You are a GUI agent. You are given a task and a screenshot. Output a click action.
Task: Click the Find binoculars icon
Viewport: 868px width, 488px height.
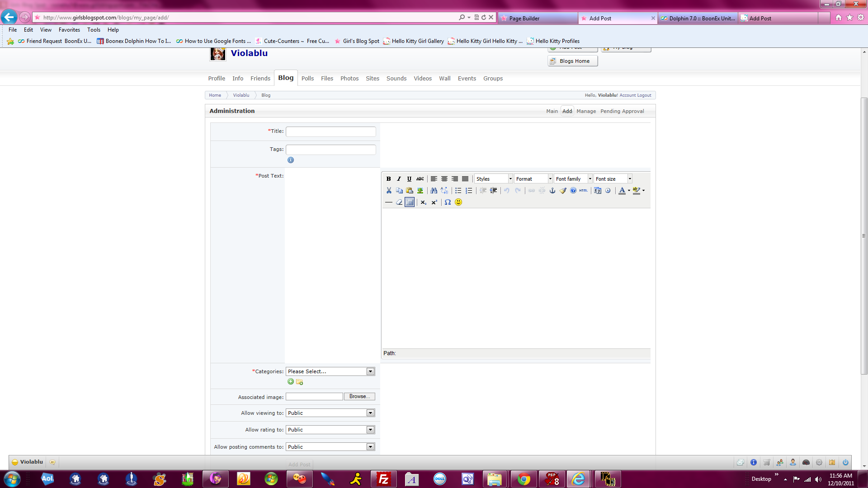434,191
